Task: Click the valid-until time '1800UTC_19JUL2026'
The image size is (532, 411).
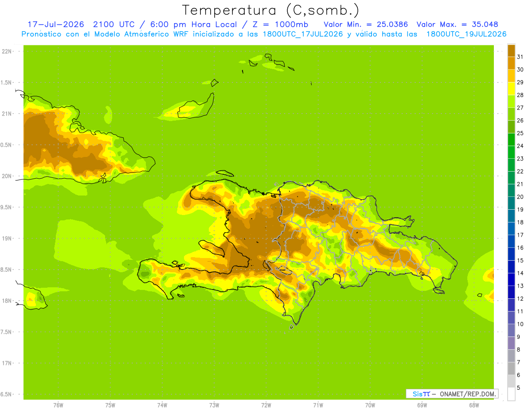Action: click(x=466, y=34)
